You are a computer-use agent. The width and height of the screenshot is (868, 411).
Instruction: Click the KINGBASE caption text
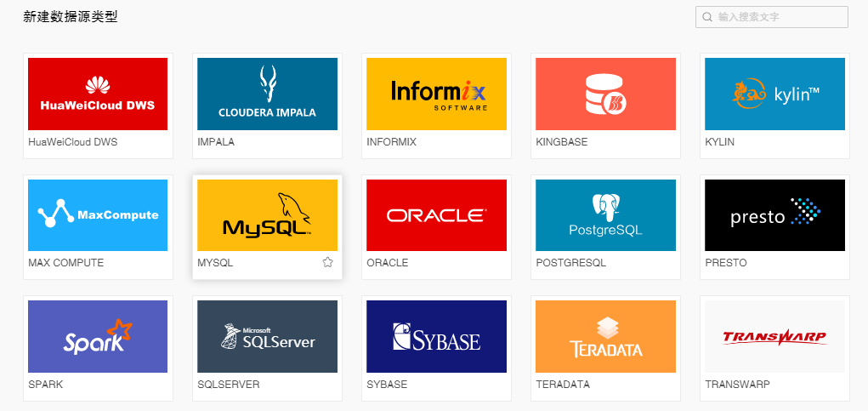[562, 142]
